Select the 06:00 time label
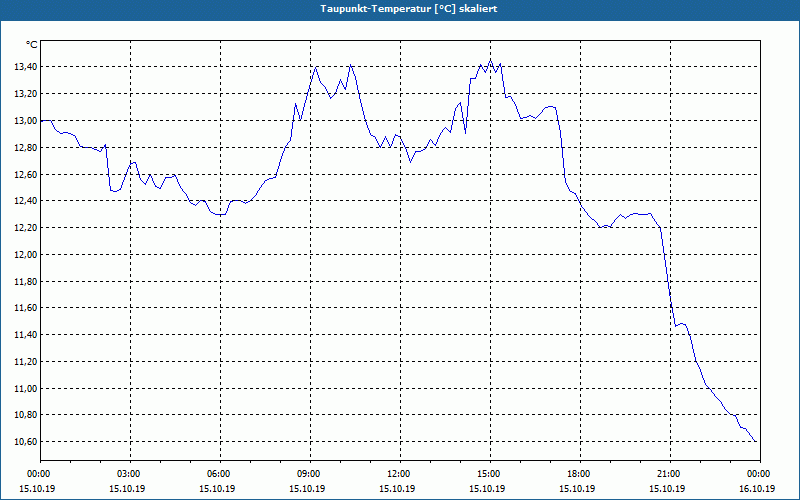Screen dimensions: 800x500 [220, 474]
